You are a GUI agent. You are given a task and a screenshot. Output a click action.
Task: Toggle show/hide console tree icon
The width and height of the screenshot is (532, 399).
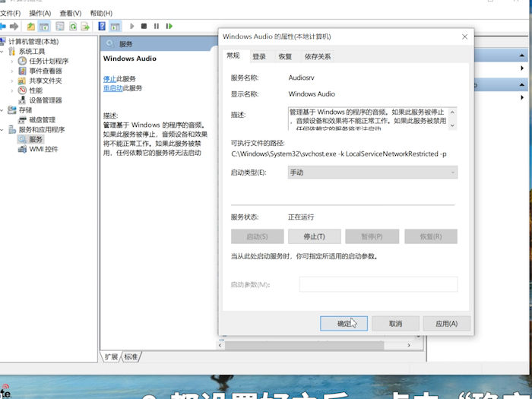(x=44, y=26)
